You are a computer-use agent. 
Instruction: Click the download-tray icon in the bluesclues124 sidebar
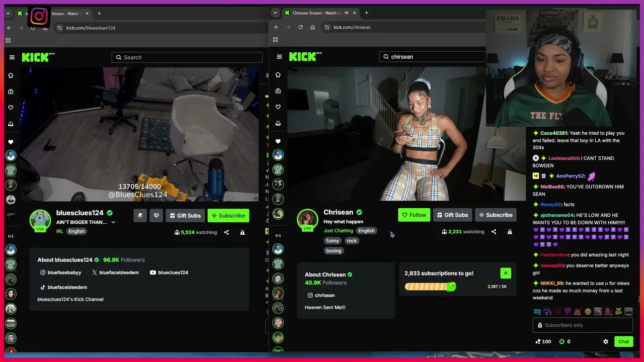click(11, 124)
